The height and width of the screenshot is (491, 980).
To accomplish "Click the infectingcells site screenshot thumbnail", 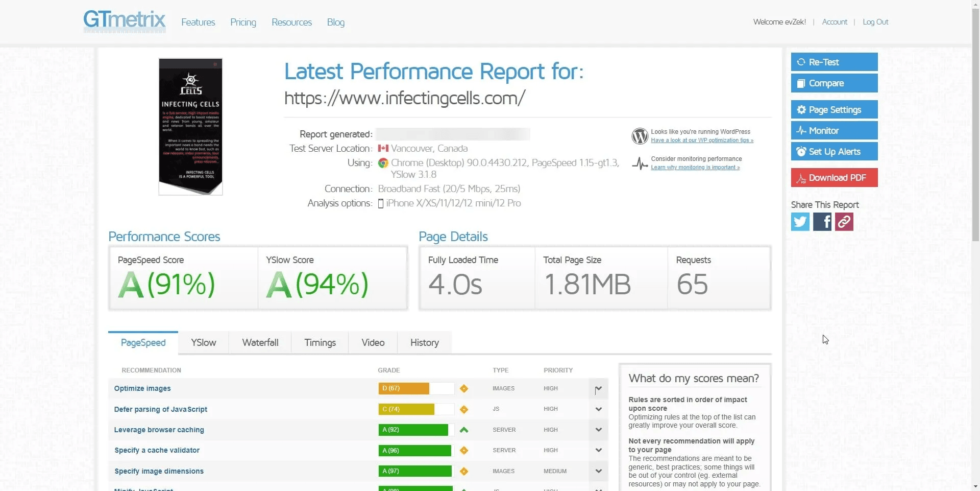I will 190,127.
